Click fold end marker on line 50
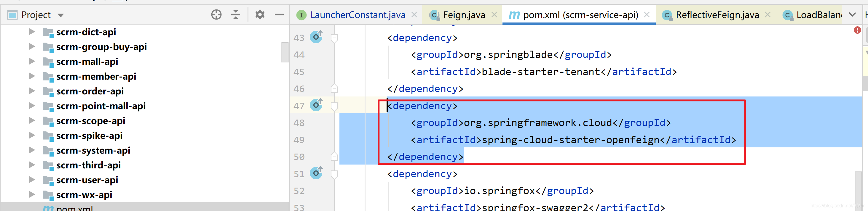The width and height of the screenshot is (868, 211). tap(334, 157)
